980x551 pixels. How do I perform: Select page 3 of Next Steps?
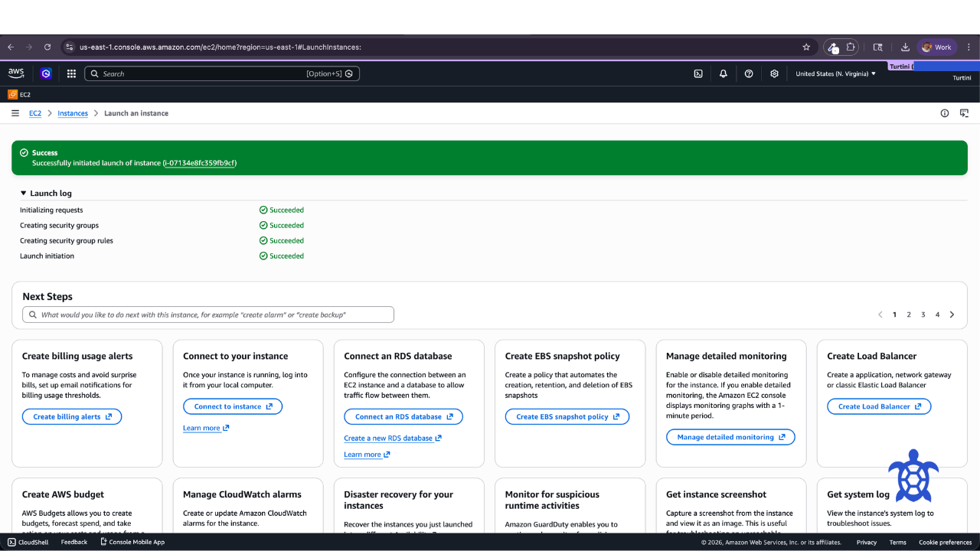[x=923, y=315]
